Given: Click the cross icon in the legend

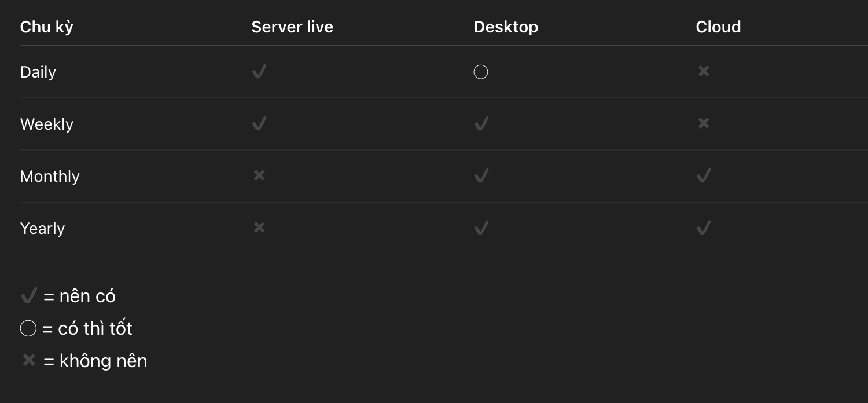Looking at the screenshot, I should click(x=29, y=361).
